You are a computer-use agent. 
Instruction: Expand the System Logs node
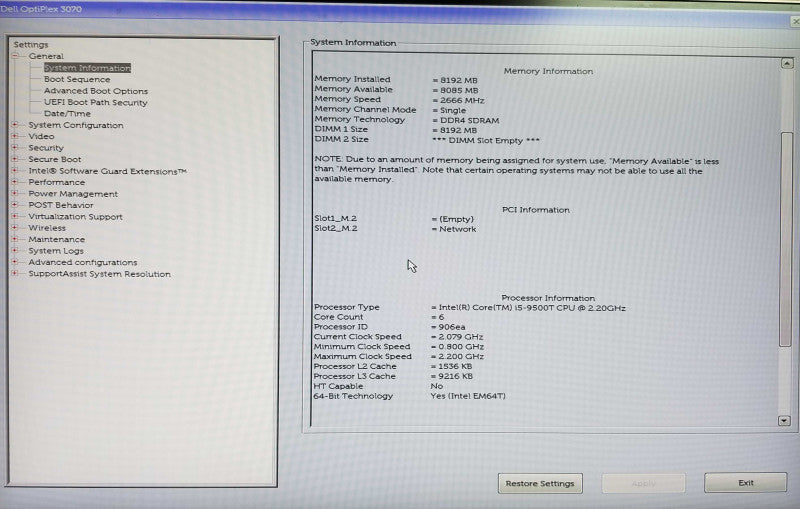coord(15,250)
